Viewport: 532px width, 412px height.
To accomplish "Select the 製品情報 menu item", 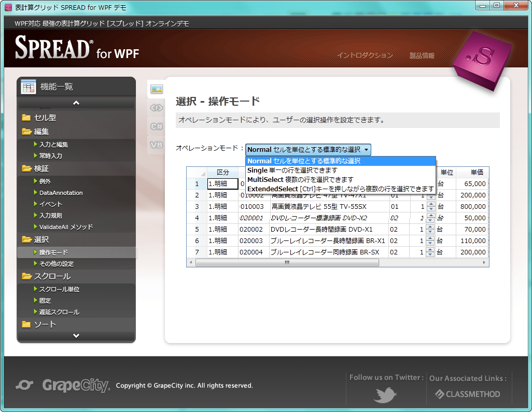I will [x=423, y=55].
